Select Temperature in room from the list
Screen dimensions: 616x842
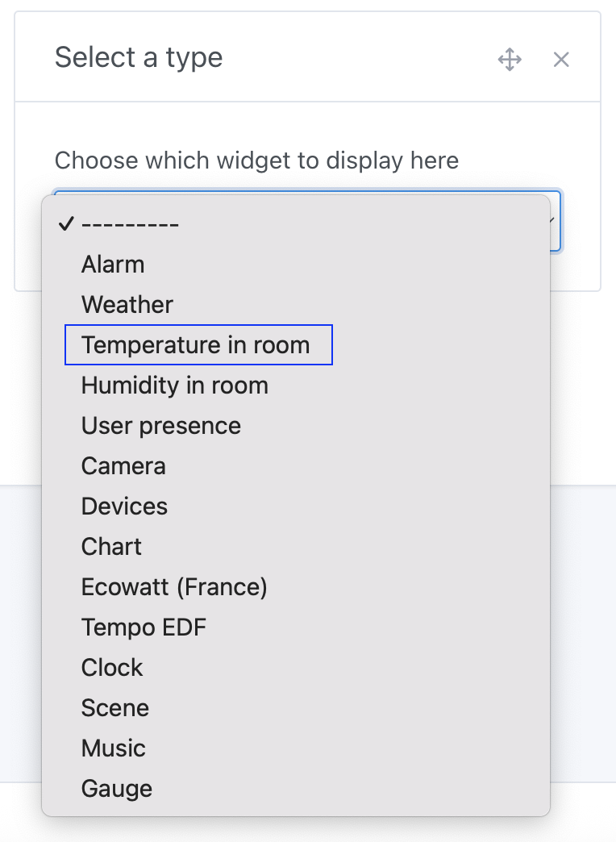(195, 344)
